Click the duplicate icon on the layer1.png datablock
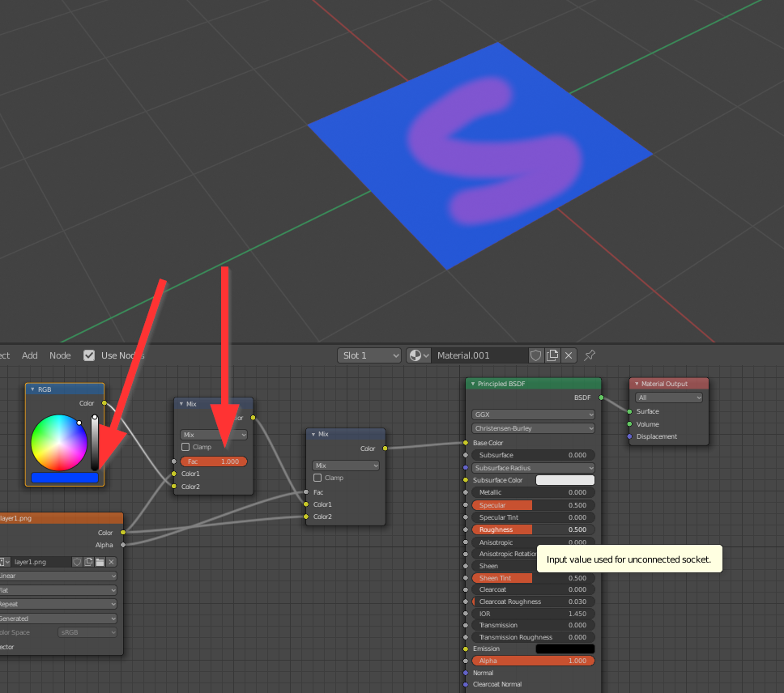784x693 pixels. (88, 562)
